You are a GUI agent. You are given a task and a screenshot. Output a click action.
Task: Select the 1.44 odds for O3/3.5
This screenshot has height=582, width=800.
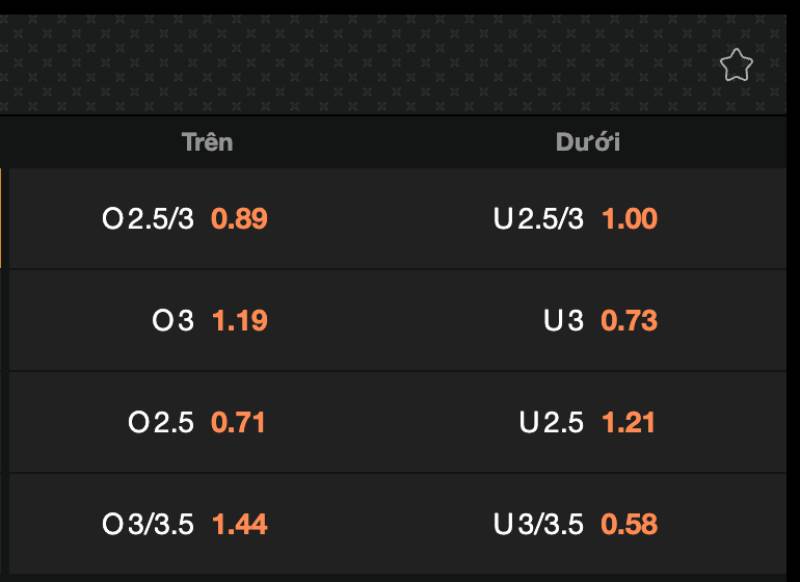[239, 524]
